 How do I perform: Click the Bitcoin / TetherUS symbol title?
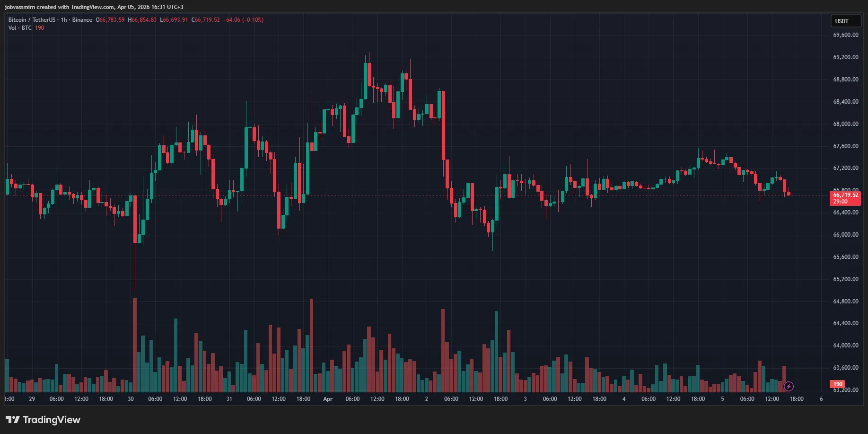[x=31, y=20]
